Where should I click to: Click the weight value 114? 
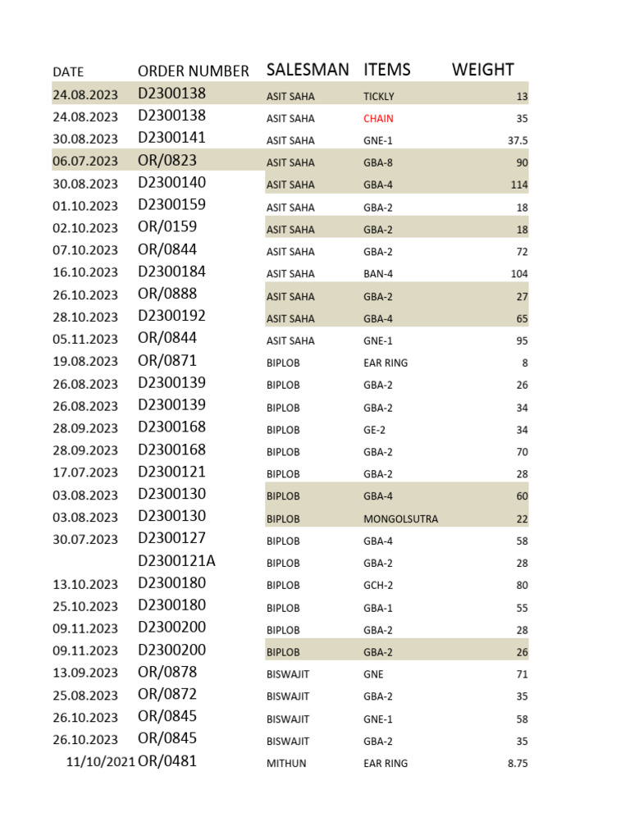pos(518,185)
